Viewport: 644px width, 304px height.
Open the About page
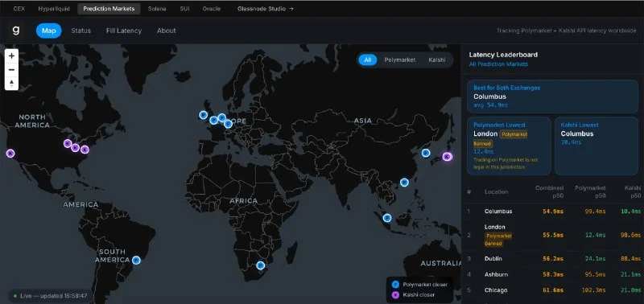[x=167, y=31]
